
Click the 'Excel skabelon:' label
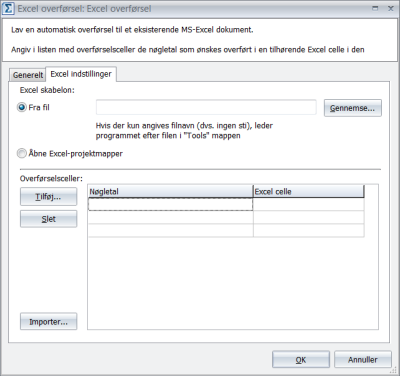tap(47, 90)
